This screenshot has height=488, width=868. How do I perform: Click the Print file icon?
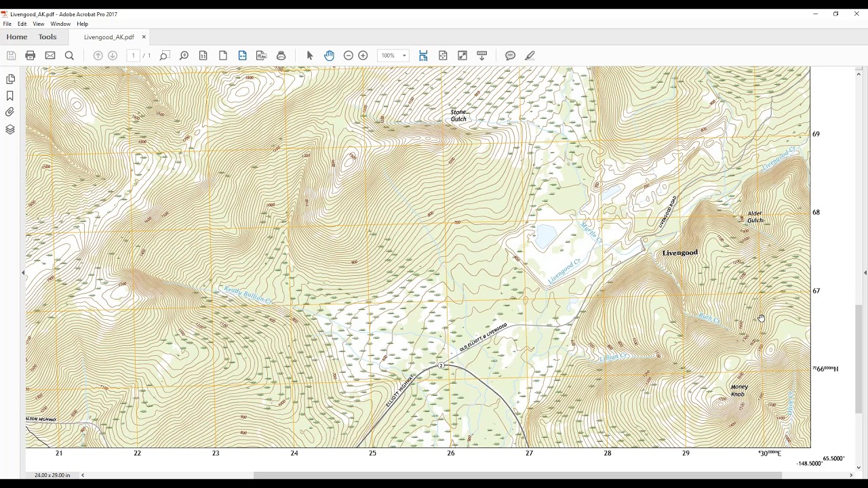31,56
